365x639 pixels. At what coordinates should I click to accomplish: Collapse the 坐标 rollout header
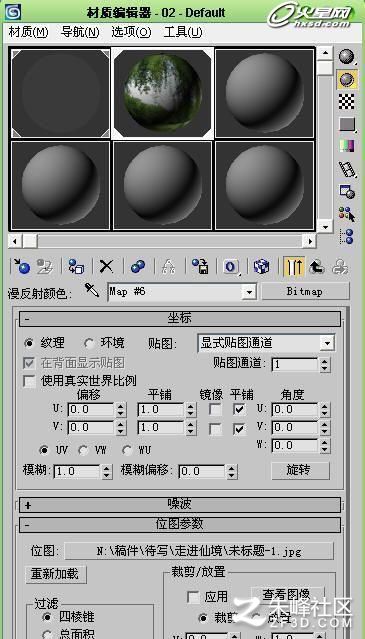pyautogui.click(x=180, y=319)
